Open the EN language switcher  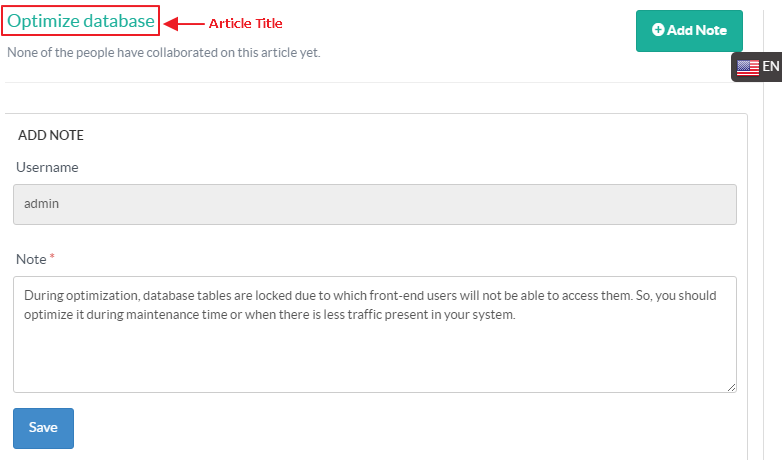(x=770, y=66)
